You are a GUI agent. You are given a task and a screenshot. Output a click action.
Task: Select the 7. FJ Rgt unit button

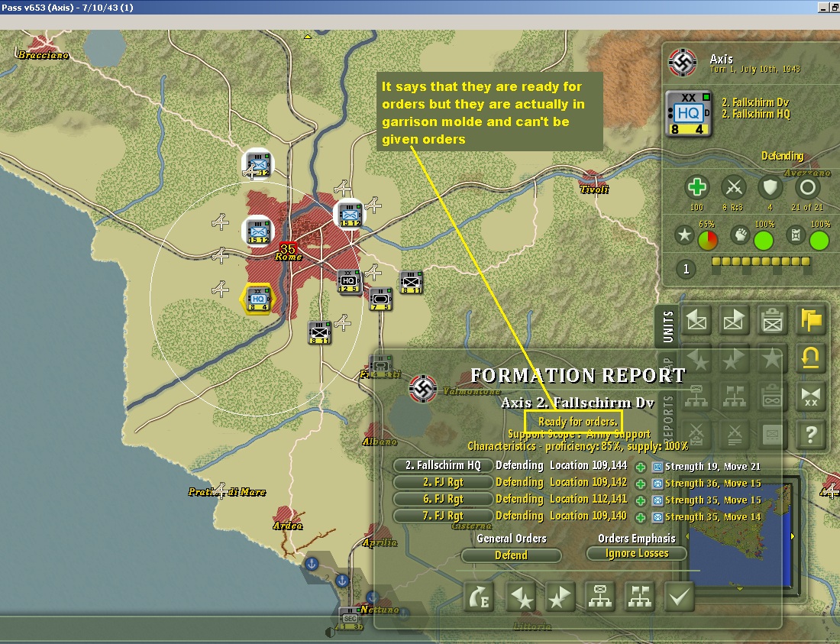[442, 516]
